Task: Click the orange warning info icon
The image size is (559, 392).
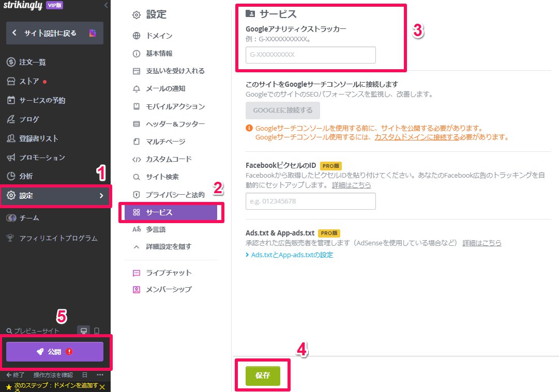Action: [249, 128]
